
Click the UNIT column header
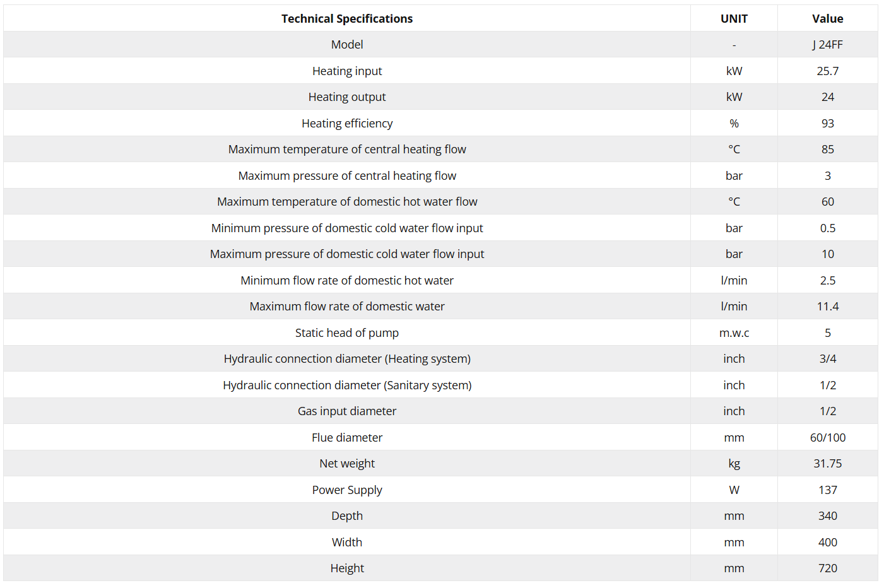[x=734, y=19]
